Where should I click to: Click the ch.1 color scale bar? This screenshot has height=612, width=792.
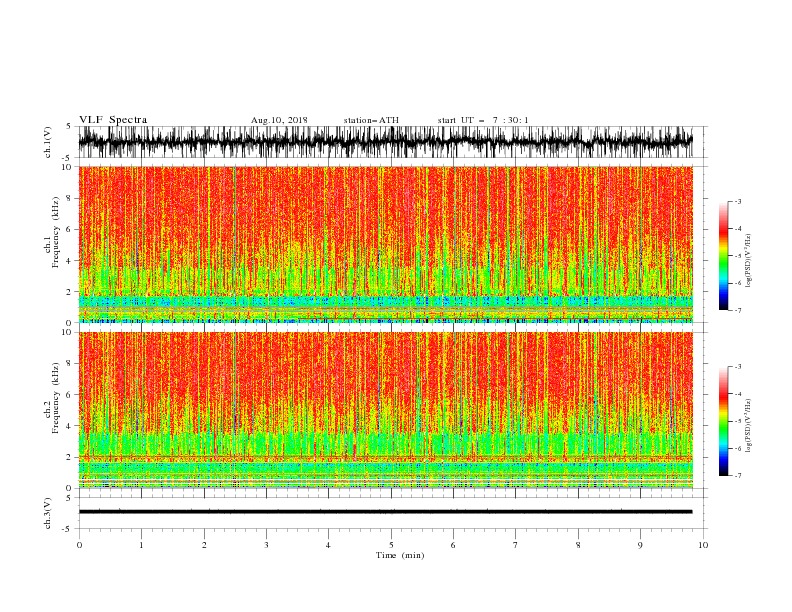723,256
